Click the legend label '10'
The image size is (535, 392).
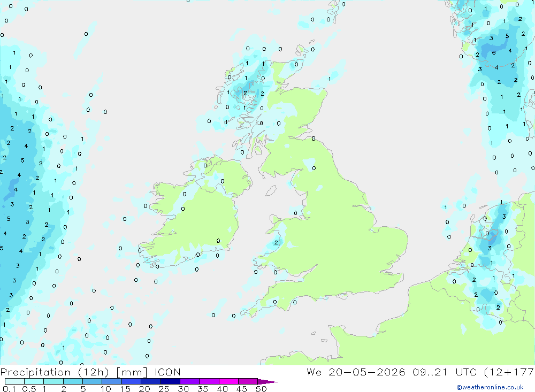(x=106, y=389)
